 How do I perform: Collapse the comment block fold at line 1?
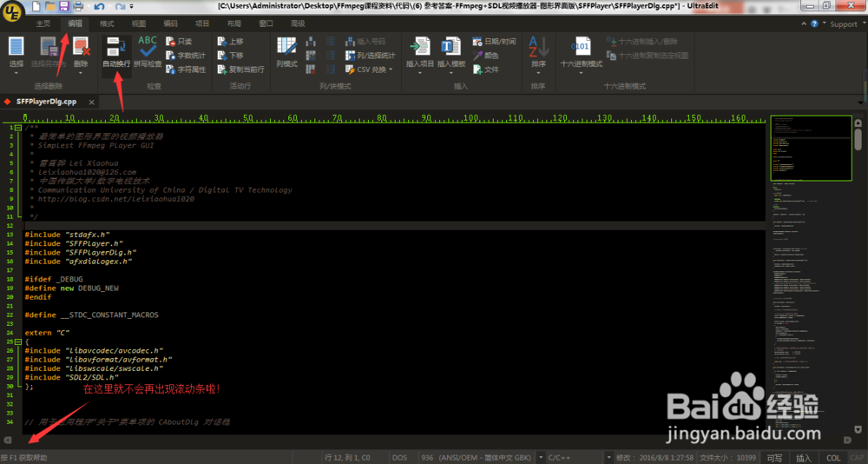coord(18,128)
